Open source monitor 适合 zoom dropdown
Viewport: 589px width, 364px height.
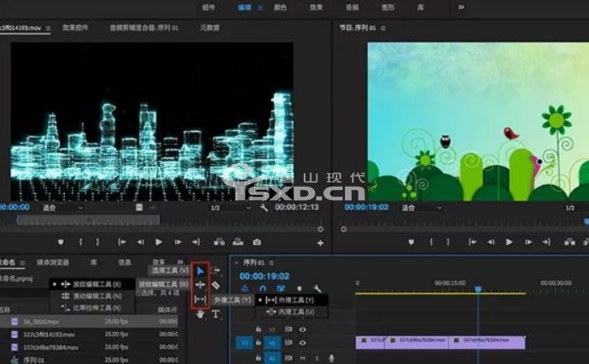tap(63, 208)
